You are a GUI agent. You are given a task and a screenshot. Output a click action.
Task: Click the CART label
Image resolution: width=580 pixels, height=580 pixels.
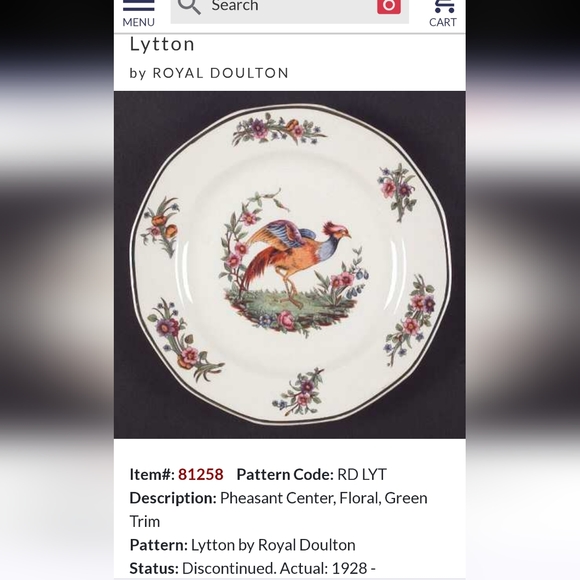coord(443,22)
